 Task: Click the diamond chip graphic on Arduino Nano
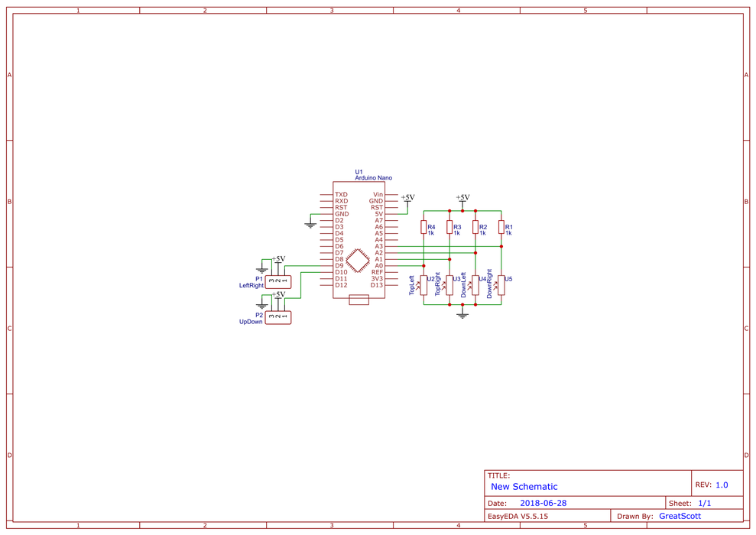[358, 261]
